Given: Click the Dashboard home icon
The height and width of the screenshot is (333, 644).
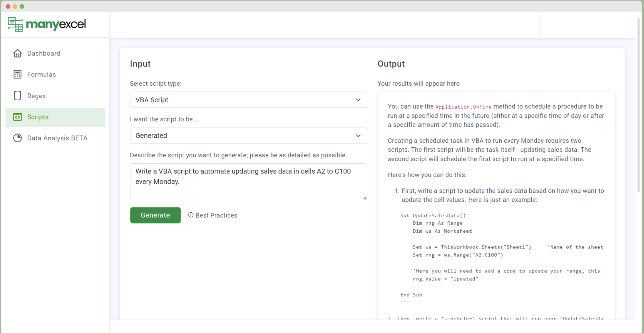Looking at the screenshot, I should (17, 53).
